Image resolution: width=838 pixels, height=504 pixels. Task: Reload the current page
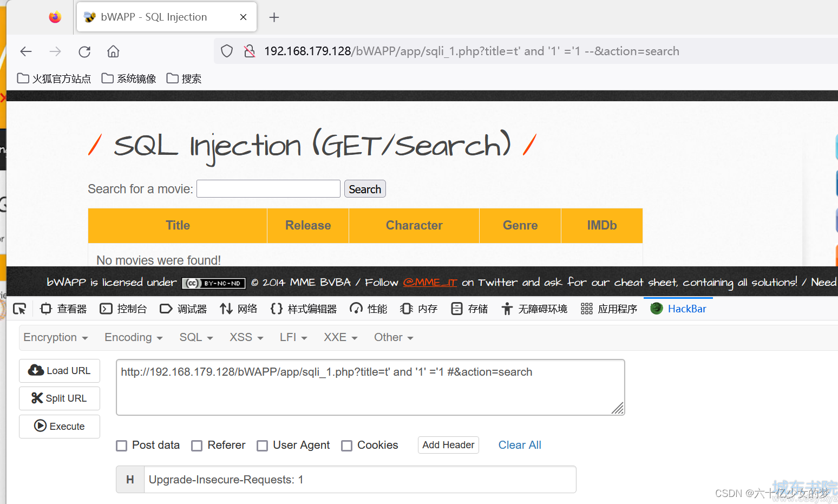tap(84, 51)
